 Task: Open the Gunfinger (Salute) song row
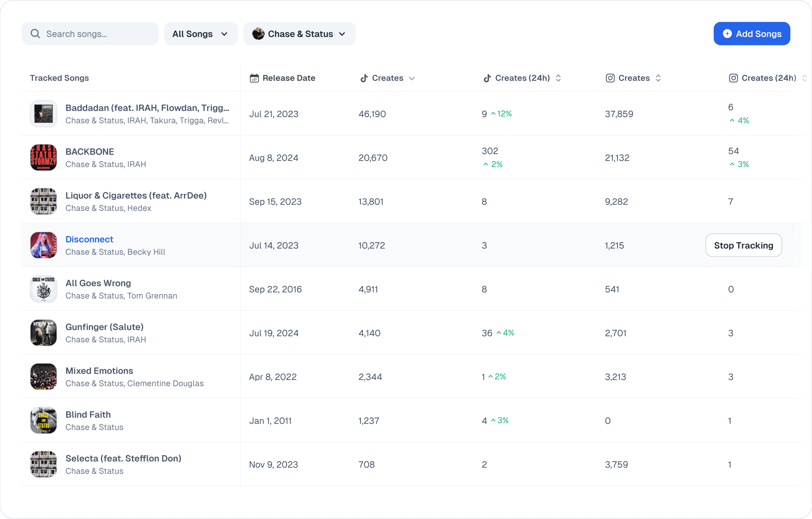(105, 327)
